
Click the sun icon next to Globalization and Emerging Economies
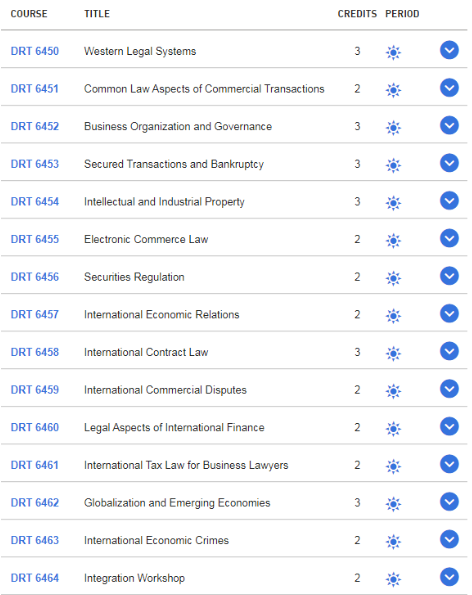pyautogui.click(x=393, y=504)
